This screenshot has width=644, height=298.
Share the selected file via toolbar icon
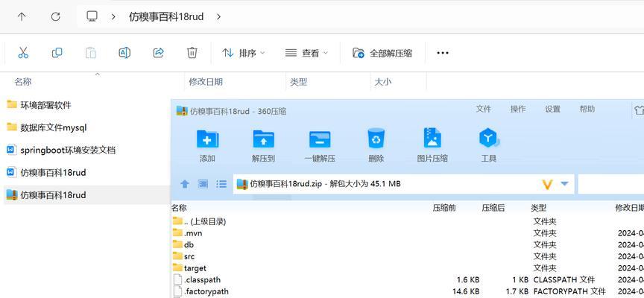(x=158, y=53)
